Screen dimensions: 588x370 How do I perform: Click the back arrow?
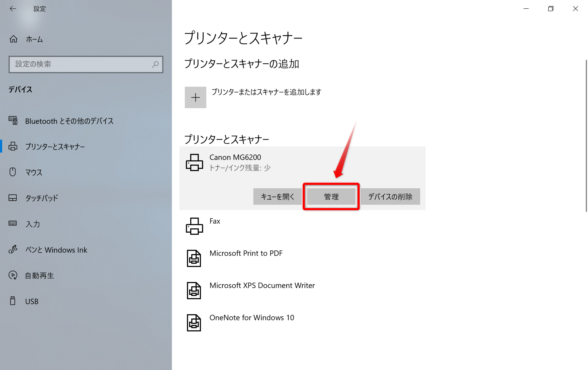point(13,9)
